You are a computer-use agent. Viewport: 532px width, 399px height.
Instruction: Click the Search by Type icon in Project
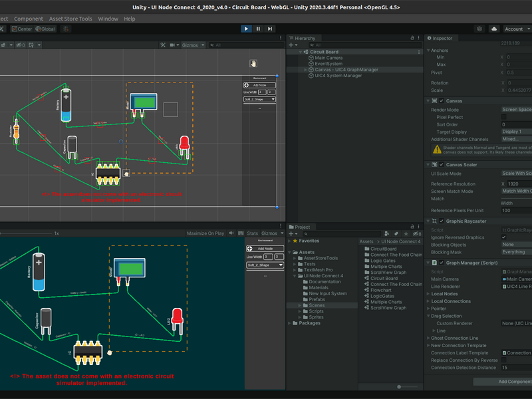tap(386, 234)
